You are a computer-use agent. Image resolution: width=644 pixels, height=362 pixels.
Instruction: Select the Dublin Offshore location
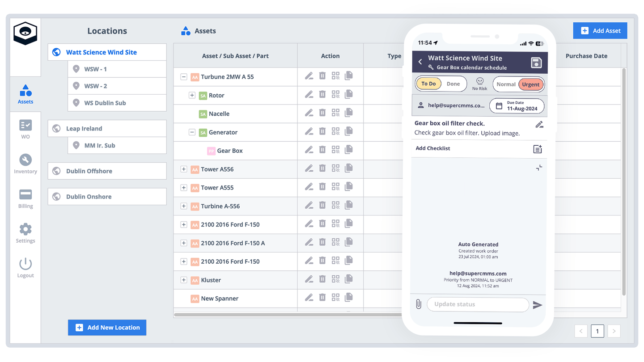point(107,171)
